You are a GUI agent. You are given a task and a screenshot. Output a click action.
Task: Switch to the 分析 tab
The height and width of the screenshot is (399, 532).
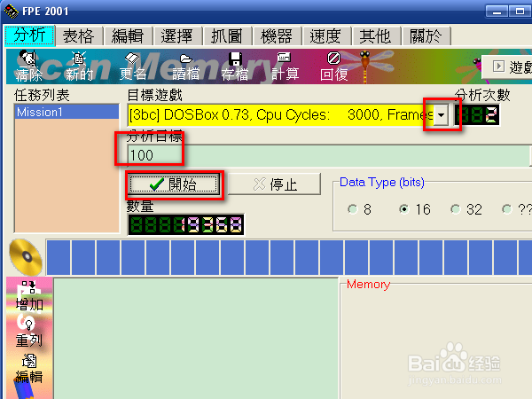[x=29, y=35]
